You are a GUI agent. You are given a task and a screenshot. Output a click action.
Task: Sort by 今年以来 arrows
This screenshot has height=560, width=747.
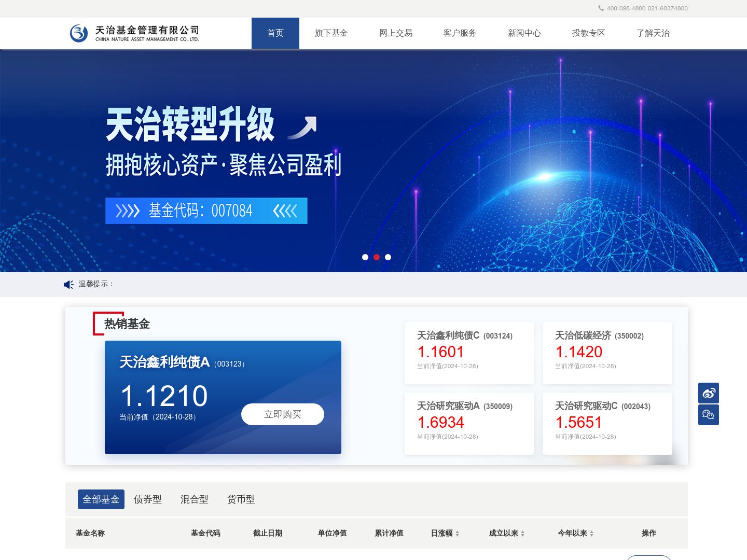coord(591,534)
